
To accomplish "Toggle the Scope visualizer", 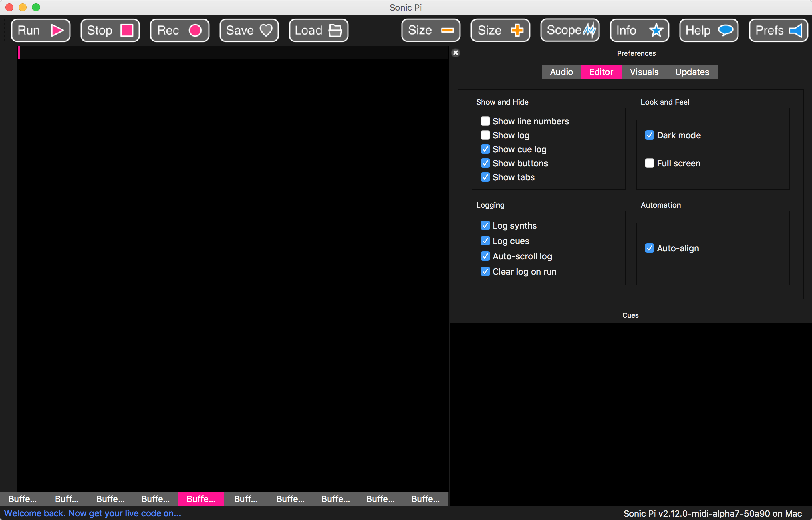I will point(570,30).
